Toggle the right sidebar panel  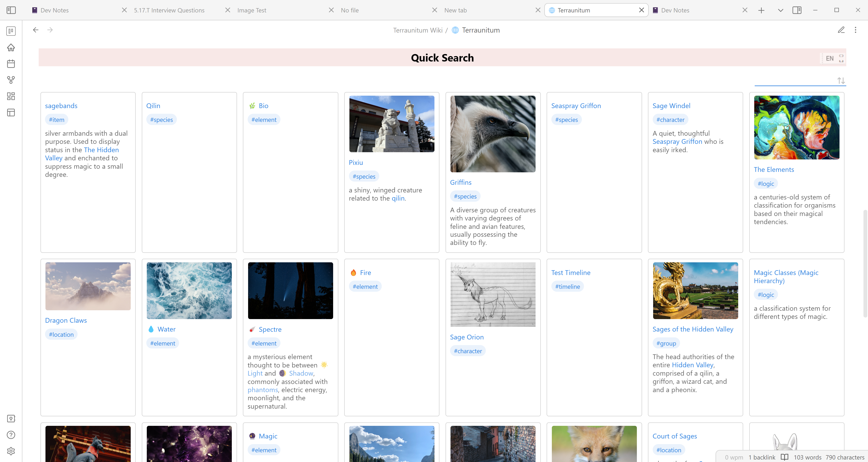pos(797,10)
